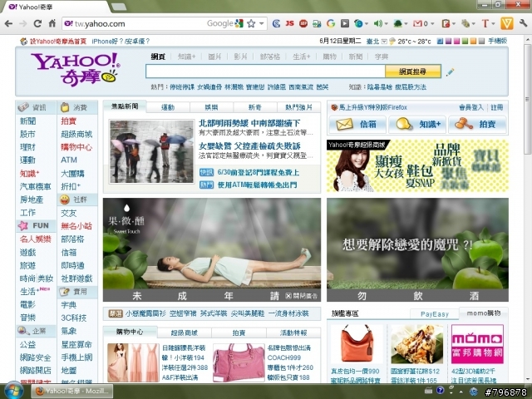Pick the blue page theme swatch
Image resolution: width=532 pixels, height=399 pixels.
coord(440,42)
